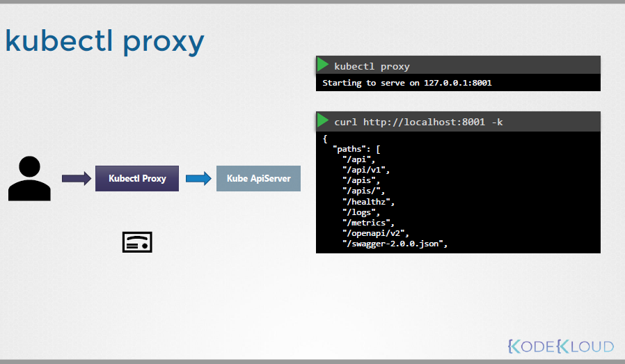Click 'Starting to serve on 127.0.0.1:8001' output
The height and width of the screenshot is (364, 625).
click(x=407, y=83)
